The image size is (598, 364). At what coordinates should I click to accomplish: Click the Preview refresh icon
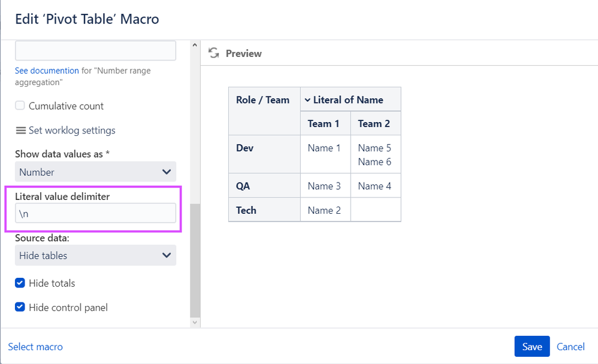(x=213, y=53)
